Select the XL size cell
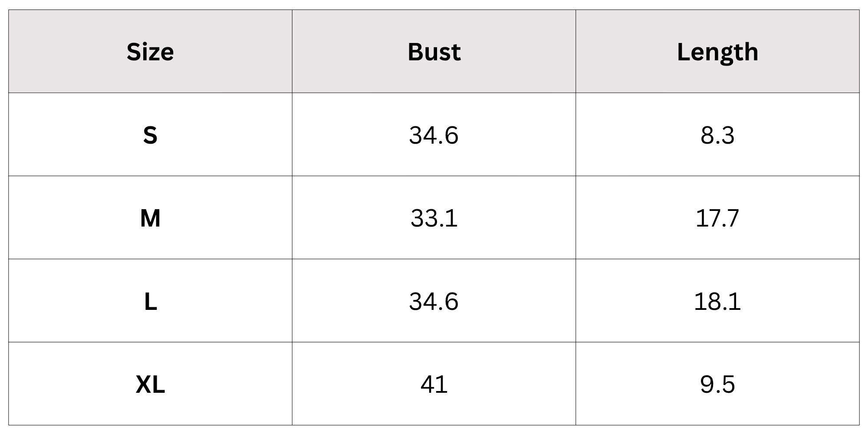The image size is (868, 434). pos(150,384)
